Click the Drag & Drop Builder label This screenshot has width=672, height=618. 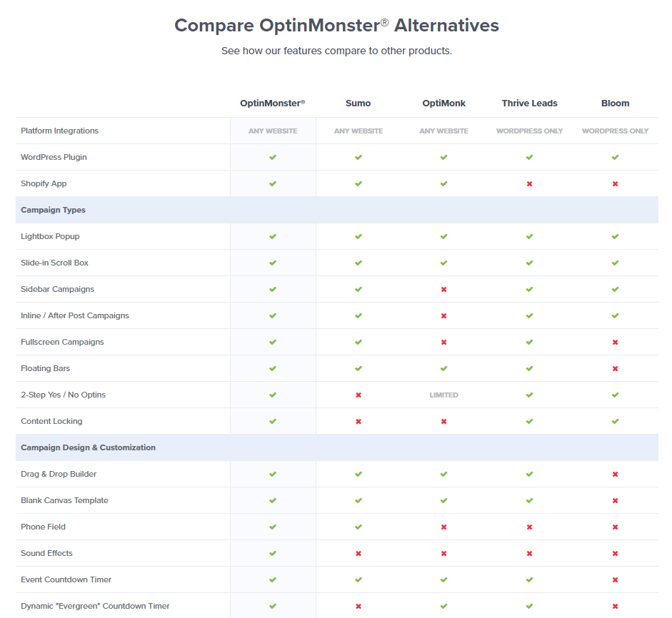click(59, 474)
